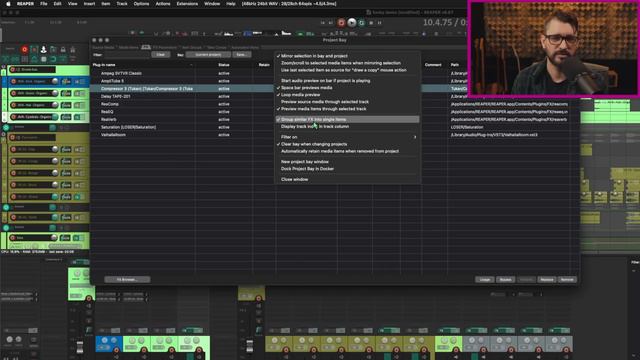This screenshot has height=360, width=640.
Task: Click the Replace button
Action: click(547, 280)
